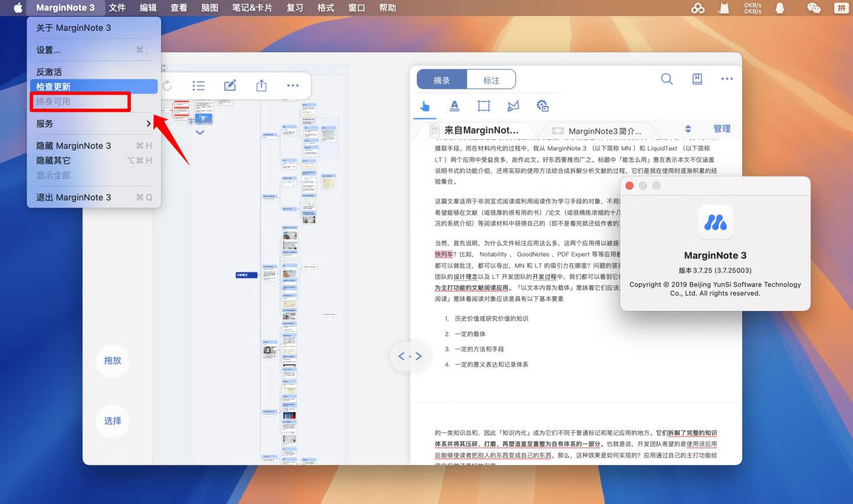Select the freeform lasso excerpt tool

tap(513, 106)
